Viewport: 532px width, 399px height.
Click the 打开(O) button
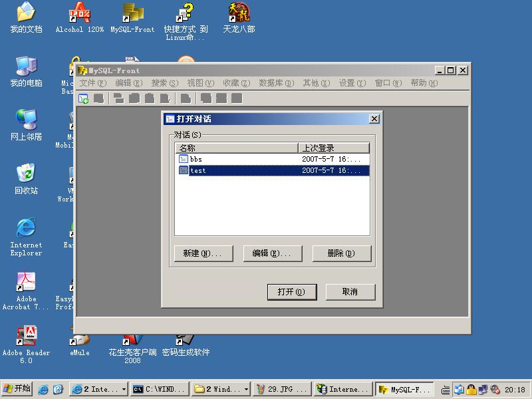point(292,292)
